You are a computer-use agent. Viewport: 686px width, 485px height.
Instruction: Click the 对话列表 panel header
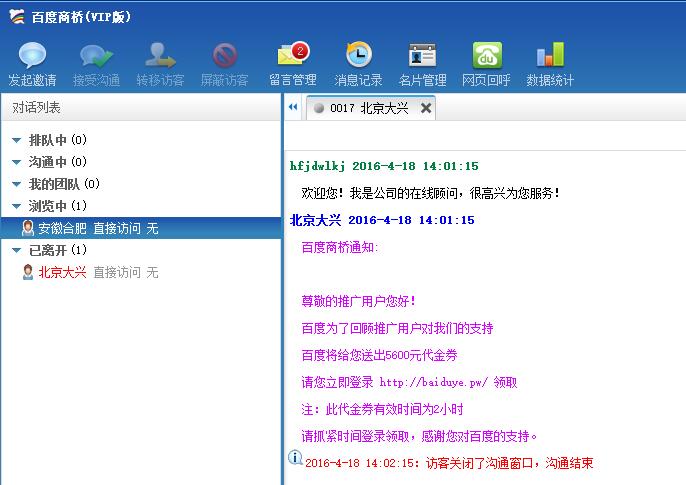tap(141, 107)
